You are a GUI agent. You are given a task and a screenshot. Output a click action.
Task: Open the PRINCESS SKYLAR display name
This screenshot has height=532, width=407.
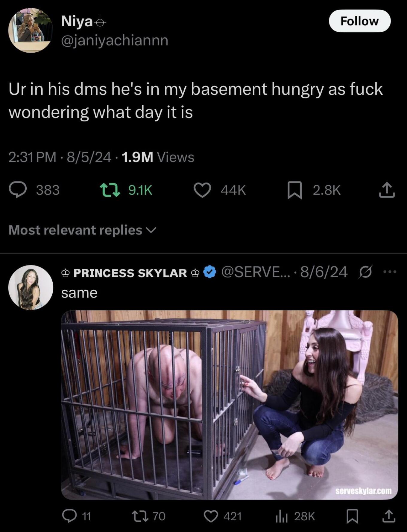pyautogui.click(x=130, y=273)
